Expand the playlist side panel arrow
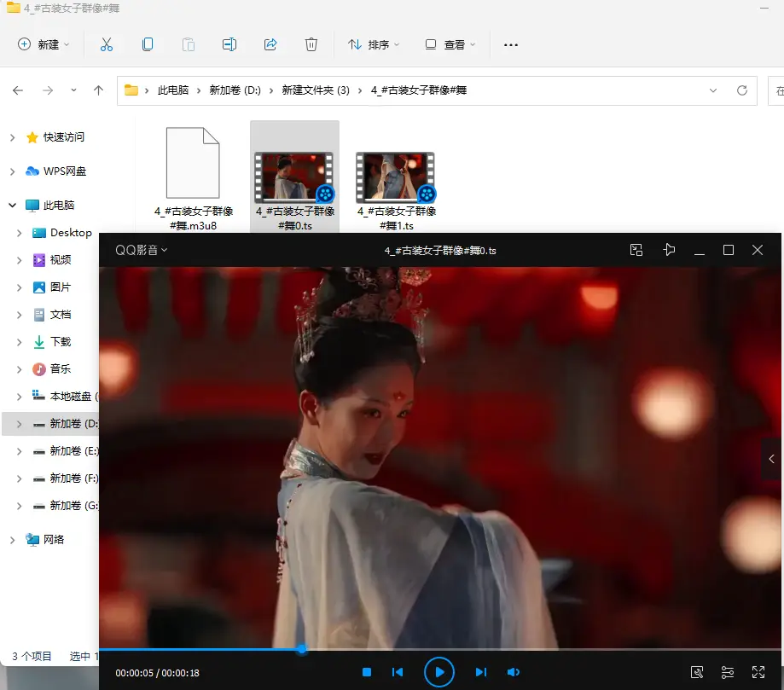 (771, 459)
